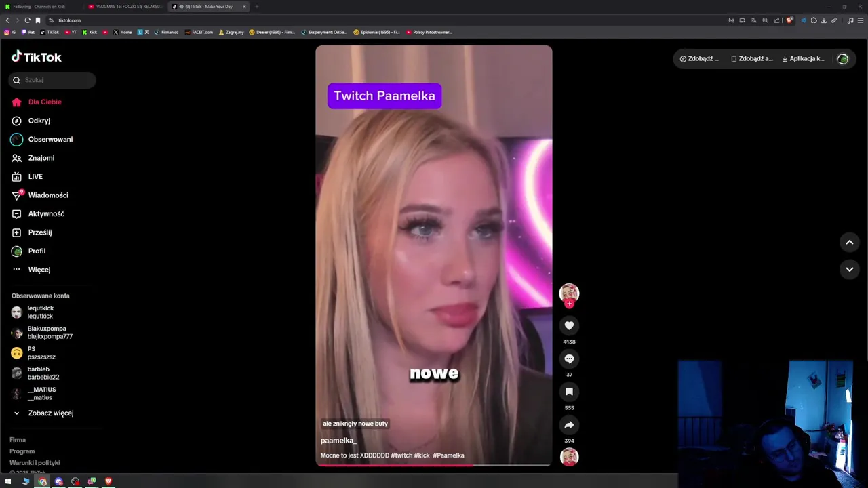
Task: Open the Profil page
Action: [x=28, y=251]
